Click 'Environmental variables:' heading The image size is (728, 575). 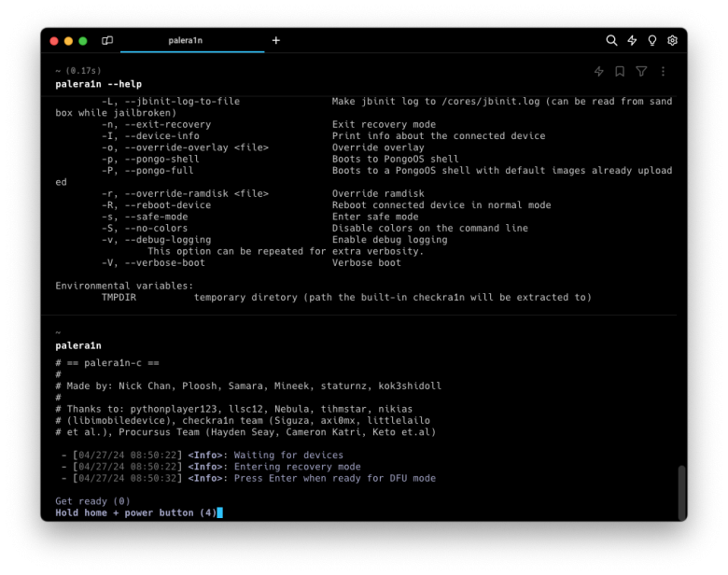tap(124, 286)
